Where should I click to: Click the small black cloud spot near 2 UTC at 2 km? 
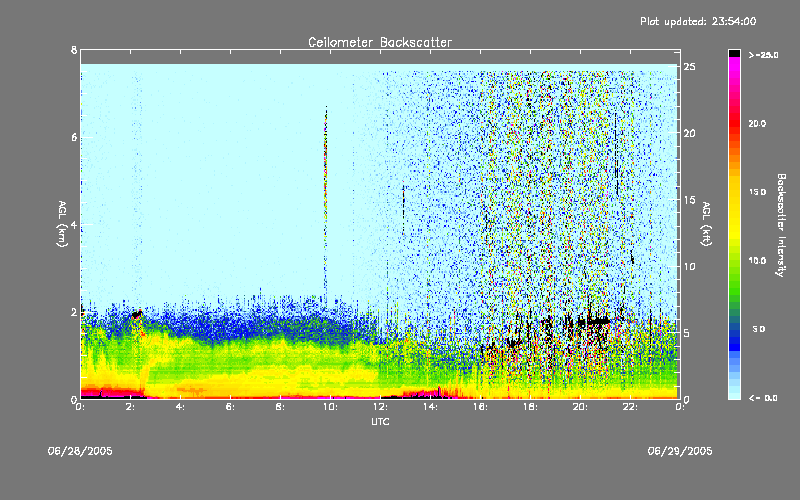[x=136, y=315]
